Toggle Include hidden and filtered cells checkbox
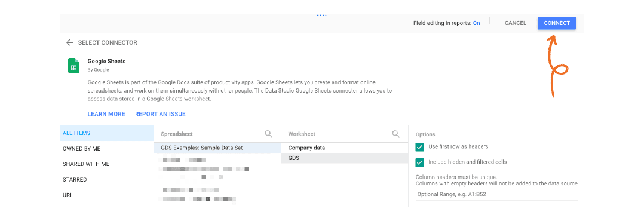 [x=420, y=162]
